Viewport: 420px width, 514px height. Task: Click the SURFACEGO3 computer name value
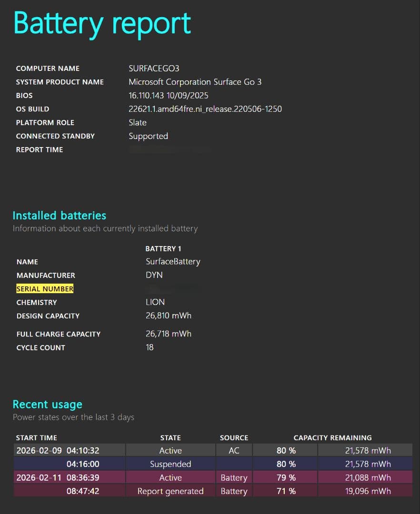click(154, 69)
